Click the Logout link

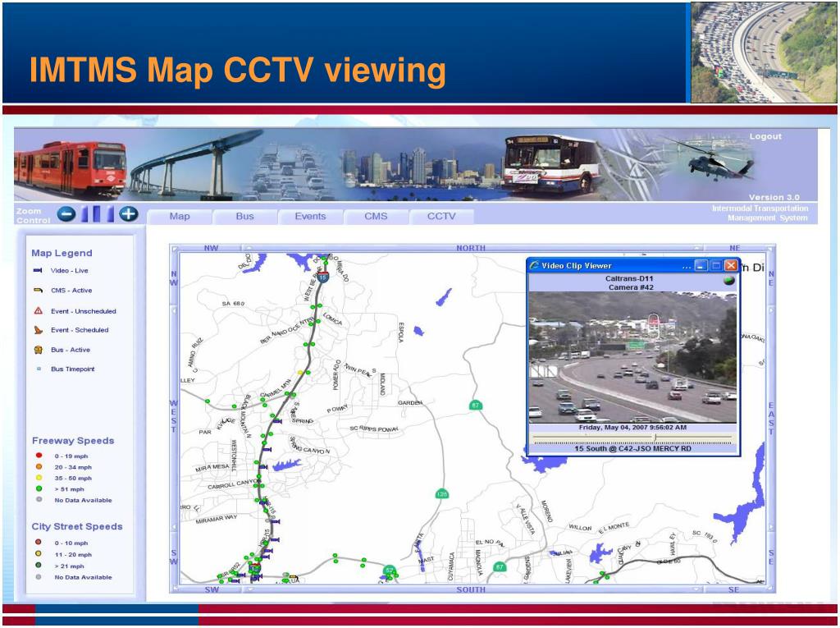pyautogui.click(x=765, y=137)
